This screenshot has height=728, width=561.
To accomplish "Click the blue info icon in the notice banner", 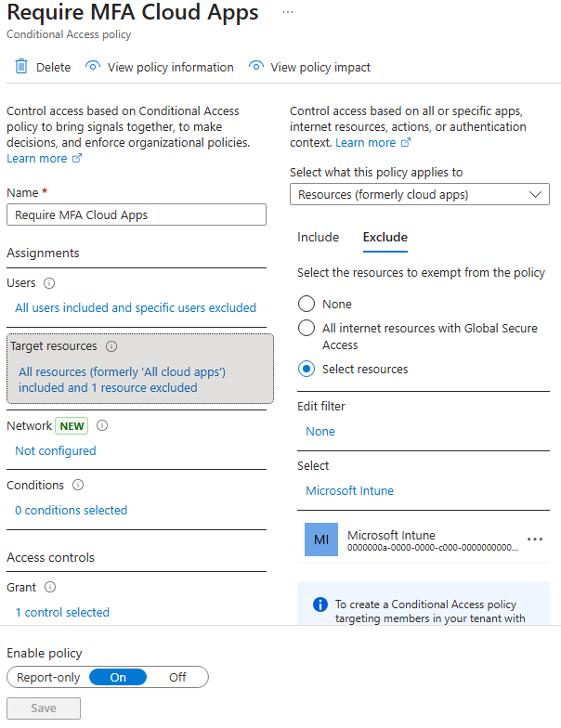I will 320,604.
